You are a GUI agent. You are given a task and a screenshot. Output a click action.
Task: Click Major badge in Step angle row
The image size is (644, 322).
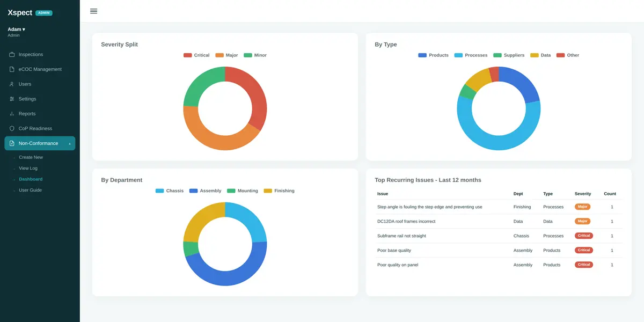point(582,207)
